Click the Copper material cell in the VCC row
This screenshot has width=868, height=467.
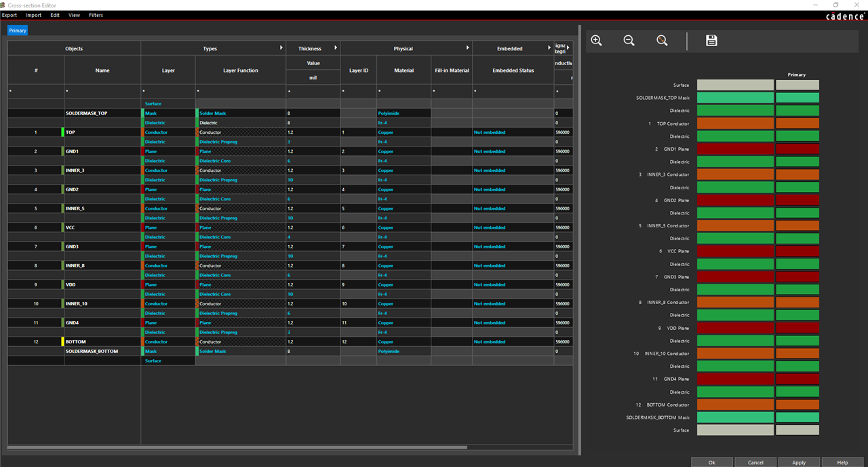pos(403,227)
